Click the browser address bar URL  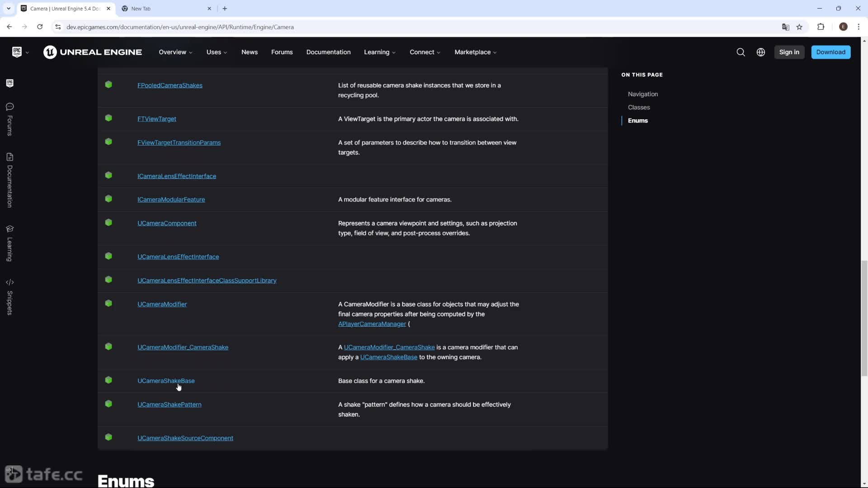point(180,27)
